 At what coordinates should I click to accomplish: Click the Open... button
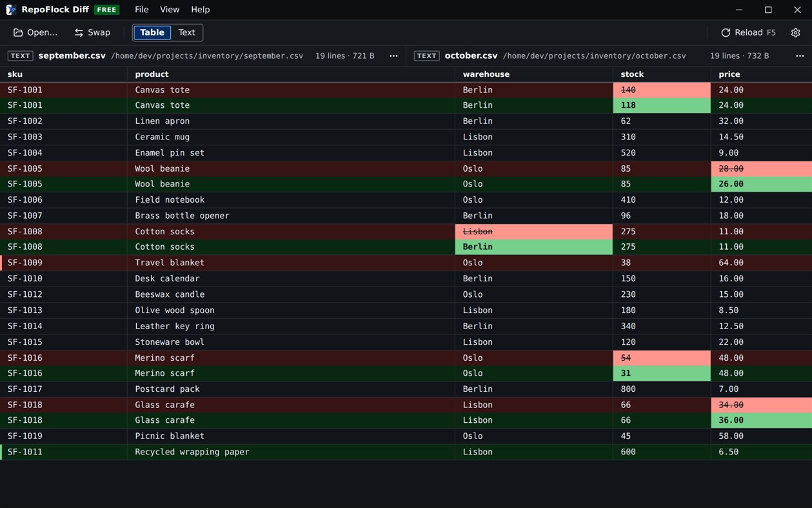point(35,32)
